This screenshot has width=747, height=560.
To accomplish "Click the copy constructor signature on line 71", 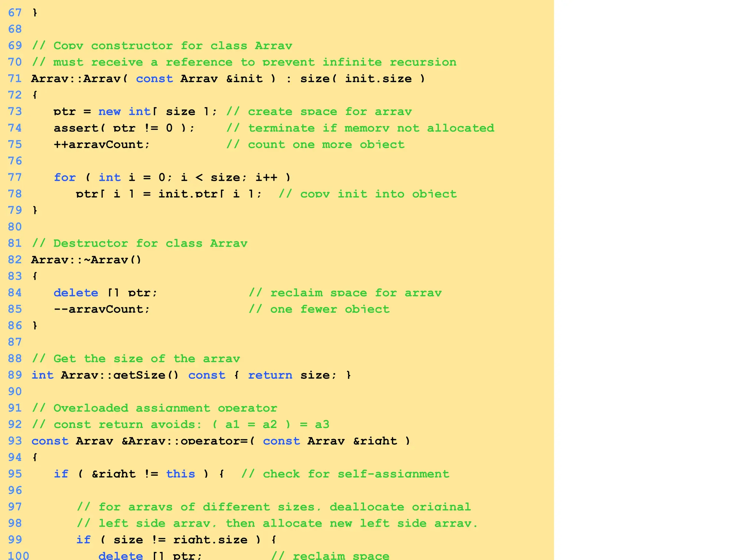I will point(228,79).
